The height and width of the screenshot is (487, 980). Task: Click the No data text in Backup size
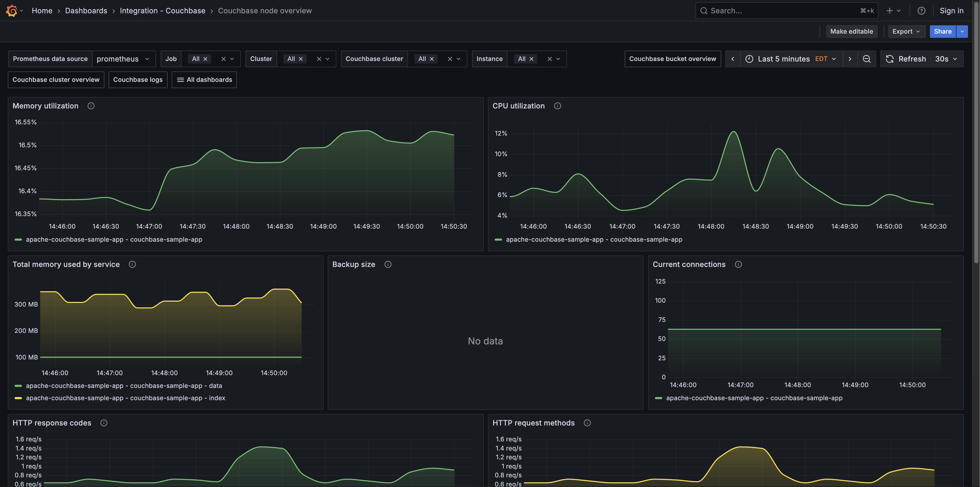tap(485, 341)
